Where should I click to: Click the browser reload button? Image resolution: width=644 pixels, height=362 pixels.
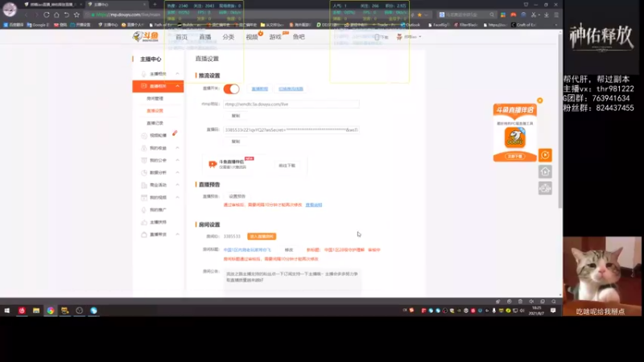[47, 14]
